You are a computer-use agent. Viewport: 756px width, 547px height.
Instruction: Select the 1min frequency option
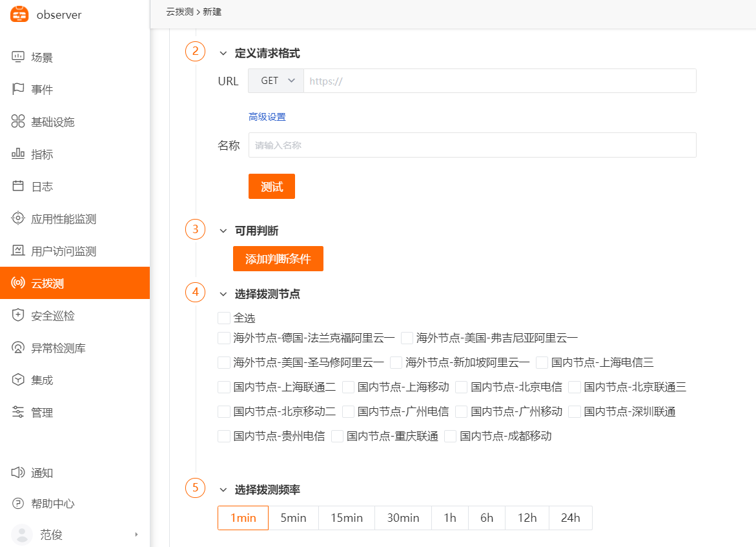(243, 517)
